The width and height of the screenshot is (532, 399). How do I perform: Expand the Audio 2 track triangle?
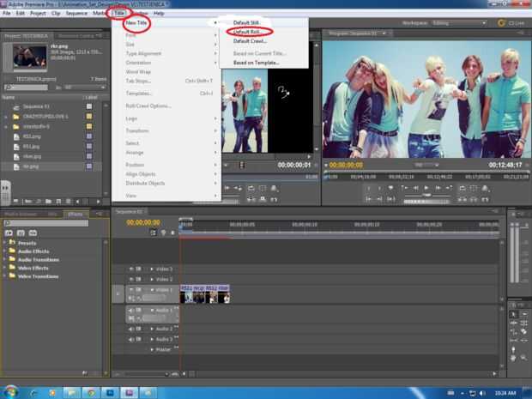point(152,329)
